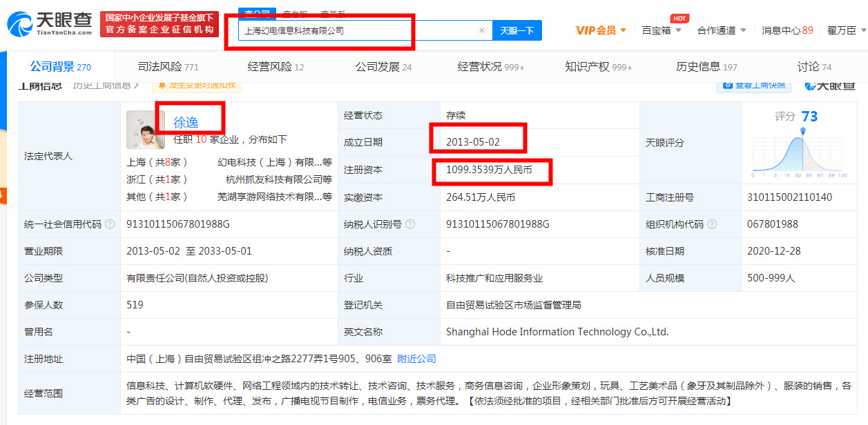Select the taxpayer ID under 纳税人识别号
This screenshot has width=868, height=425.
(x=498, y=224)
